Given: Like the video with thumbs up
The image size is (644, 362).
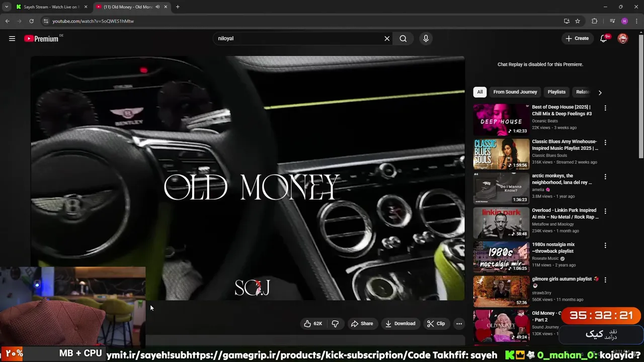Looking at the screenshot, I should tap(313, 324).
